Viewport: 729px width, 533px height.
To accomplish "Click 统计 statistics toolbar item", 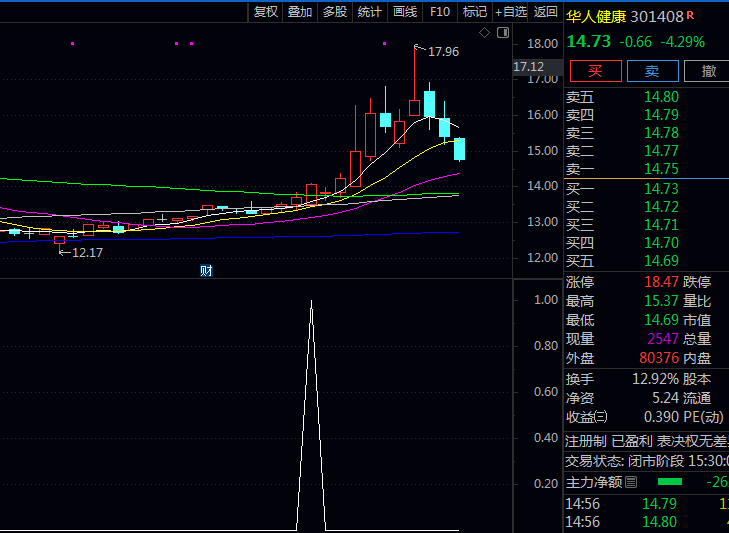I will [x=369, y=12].
